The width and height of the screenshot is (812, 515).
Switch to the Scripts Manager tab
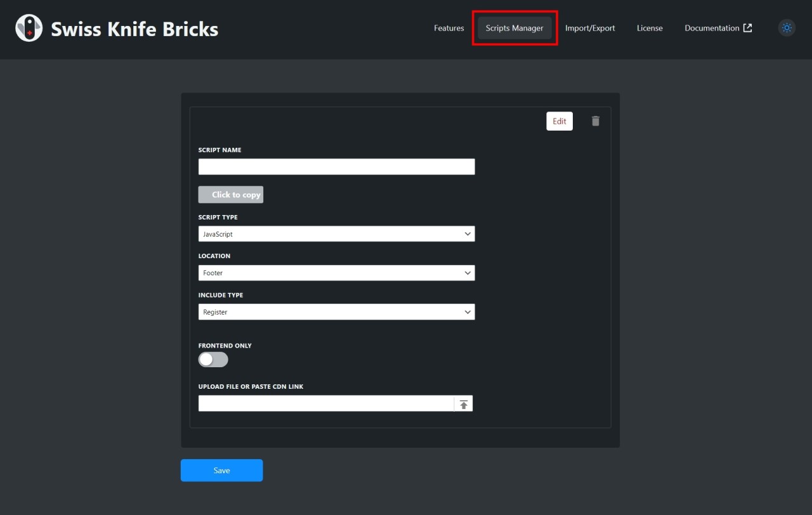(514, 28)
